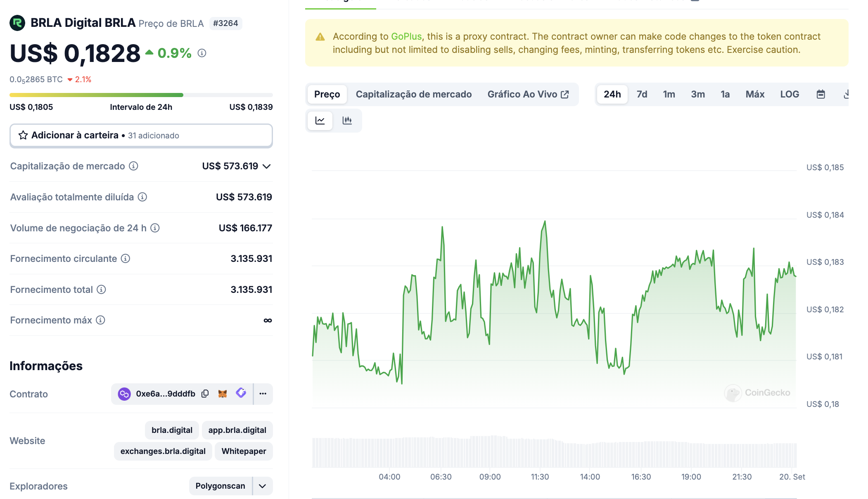The height and width of the screenshot is (499, 868).
Task: Click the purple wallet icon beside MetaMask
Action: 241,393
